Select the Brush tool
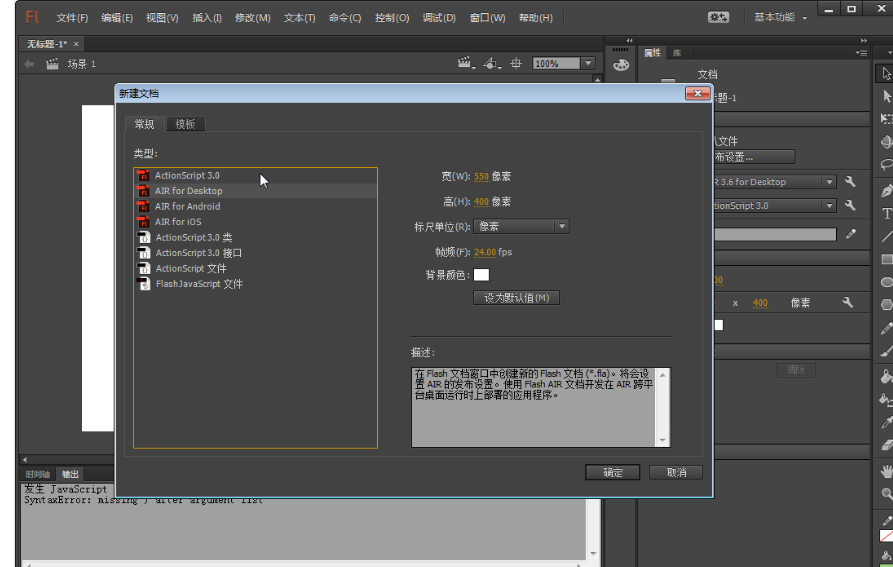The height and width of the screenshot is (567, 893). (x=886, y=351)
